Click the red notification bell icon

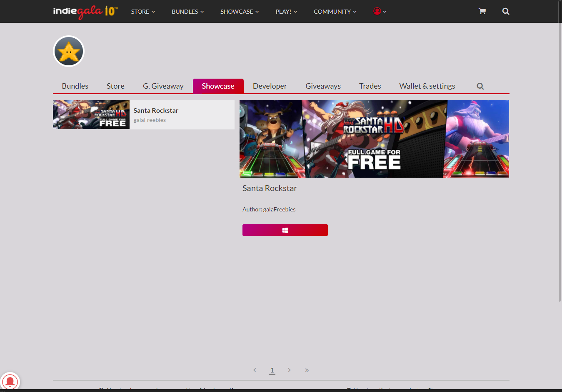pos(10,381)
